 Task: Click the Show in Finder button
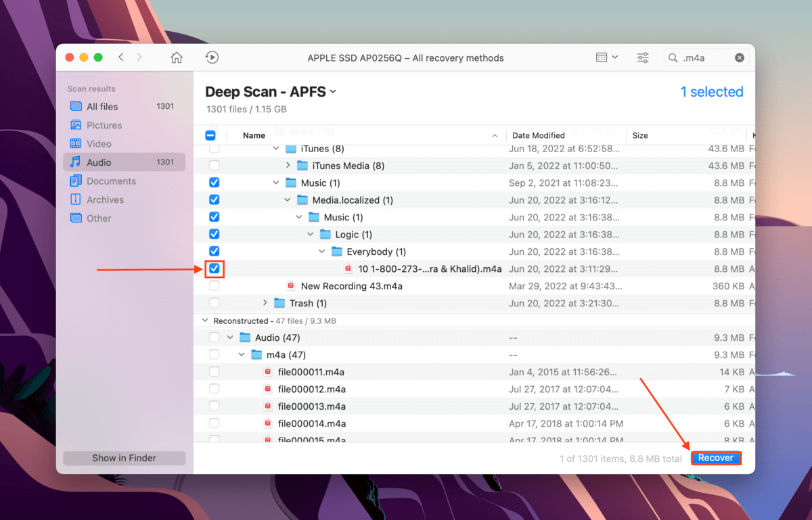(x=124, y=458)
